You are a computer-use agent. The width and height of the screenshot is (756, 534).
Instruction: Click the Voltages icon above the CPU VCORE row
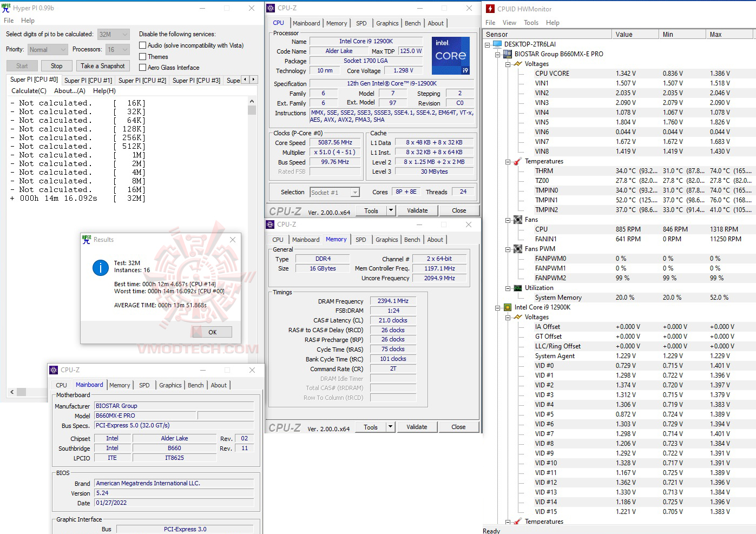[x=518, y=64]
